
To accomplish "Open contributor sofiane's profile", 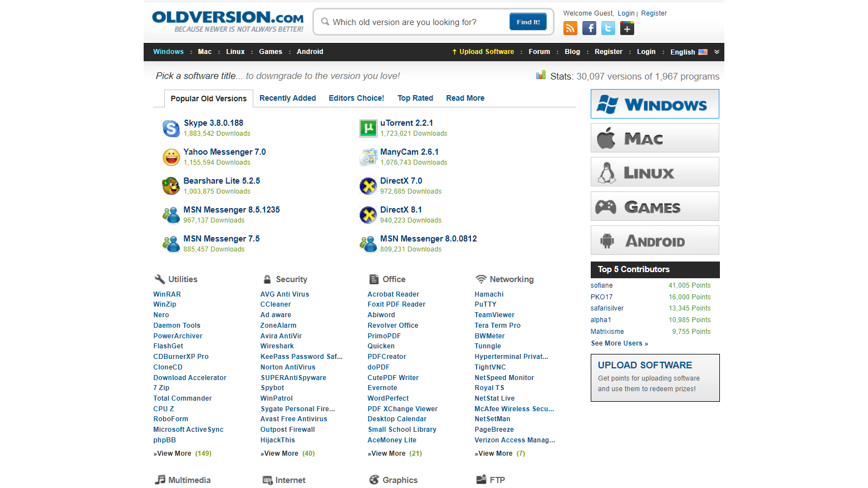I will [602, 285].
